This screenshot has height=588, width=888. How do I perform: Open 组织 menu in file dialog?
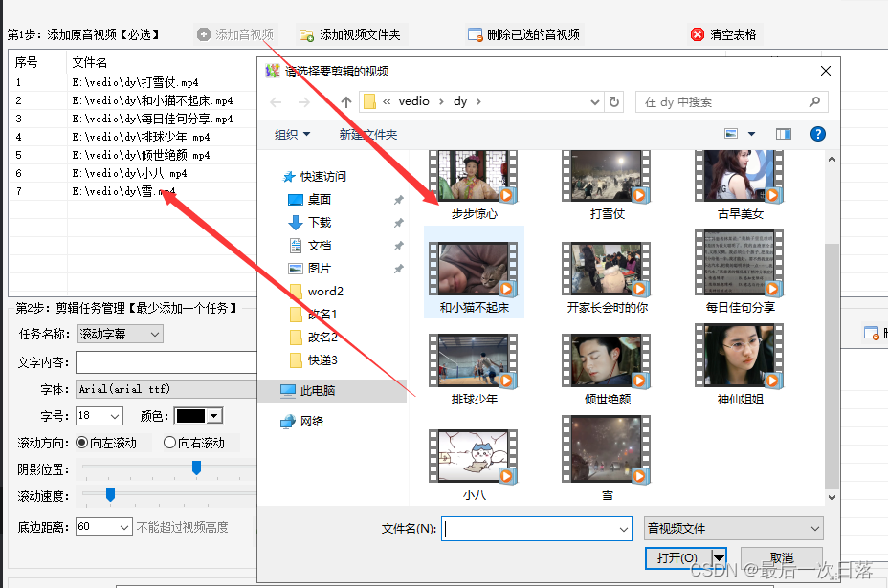tap(292, 134)
